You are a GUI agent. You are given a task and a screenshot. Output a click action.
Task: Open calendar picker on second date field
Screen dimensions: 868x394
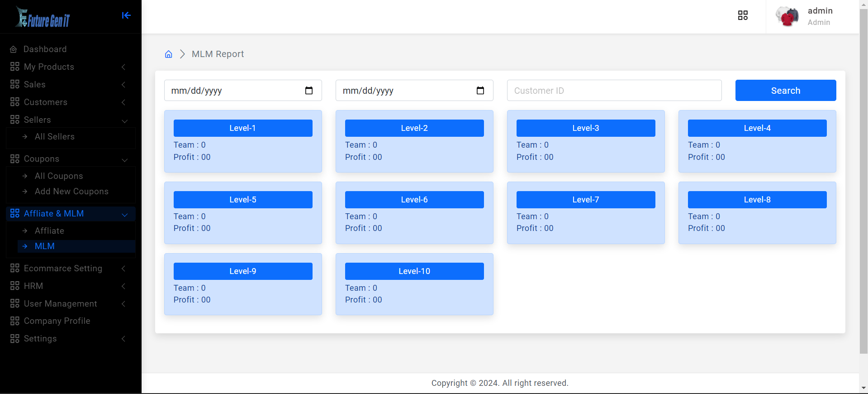click(480, 91)
